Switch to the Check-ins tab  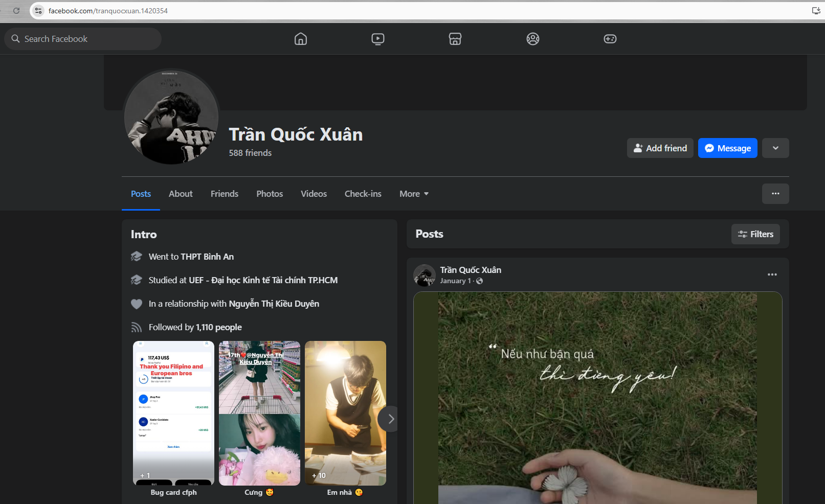pyautogui.click(x=363, y=194)
